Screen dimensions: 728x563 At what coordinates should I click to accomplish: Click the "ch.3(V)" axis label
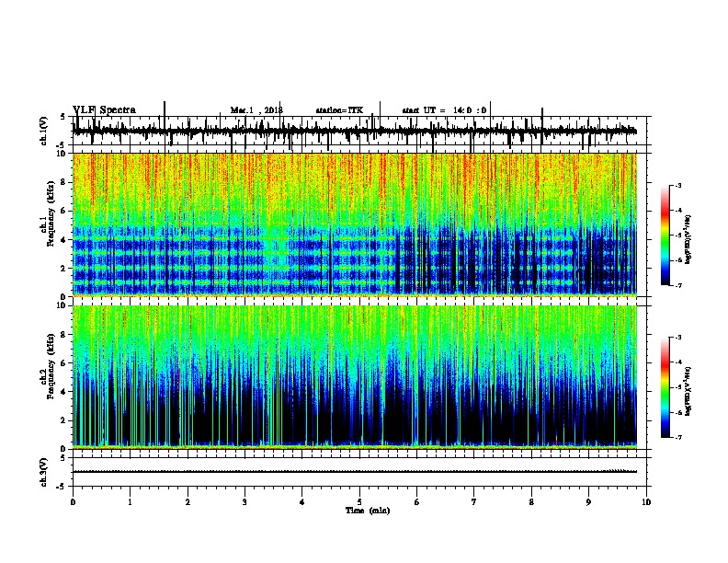(x=44, y=472)
